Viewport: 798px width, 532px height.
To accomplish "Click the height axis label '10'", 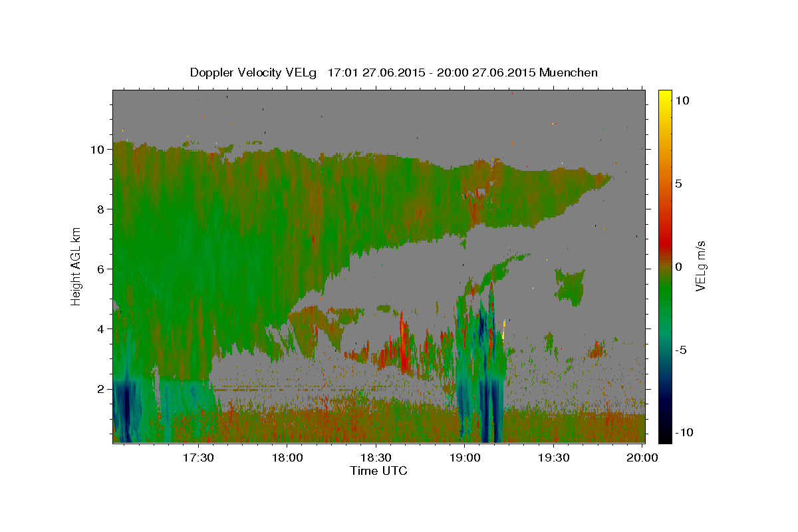I will [x=98, y=150].
